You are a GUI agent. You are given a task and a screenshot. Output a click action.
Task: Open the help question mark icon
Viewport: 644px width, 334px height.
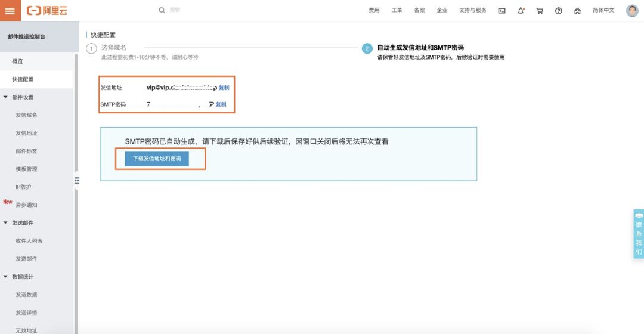pos(559,11)
